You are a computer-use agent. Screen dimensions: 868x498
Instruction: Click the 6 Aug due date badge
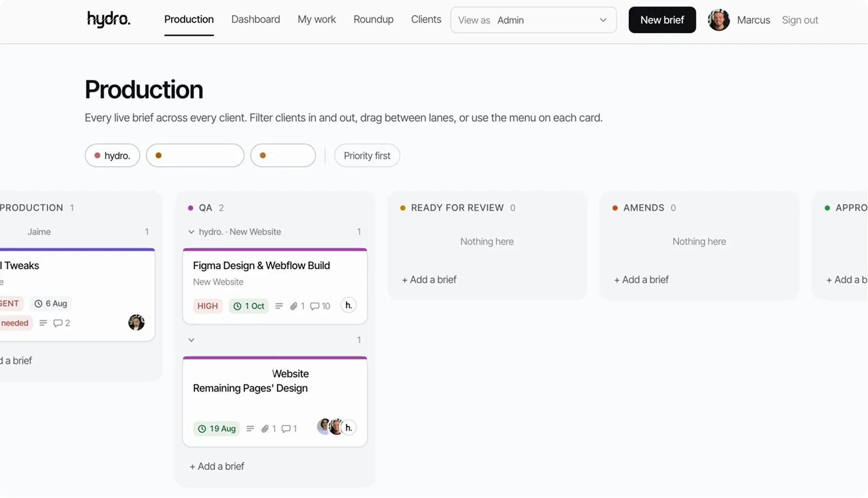click(51, 304)
